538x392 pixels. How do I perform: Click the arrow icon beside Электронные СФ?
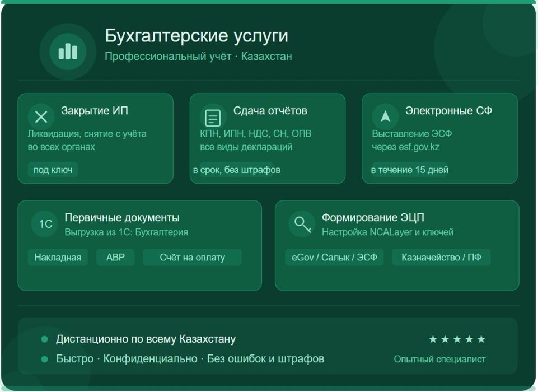(x=385, y=116)
